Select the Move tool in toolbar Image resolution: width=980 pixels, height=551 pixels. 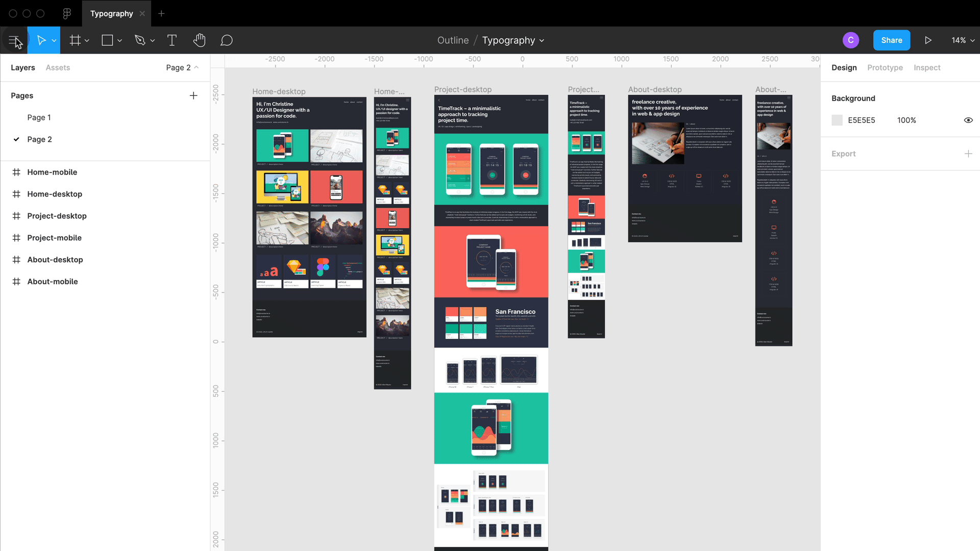pos(43,40)
